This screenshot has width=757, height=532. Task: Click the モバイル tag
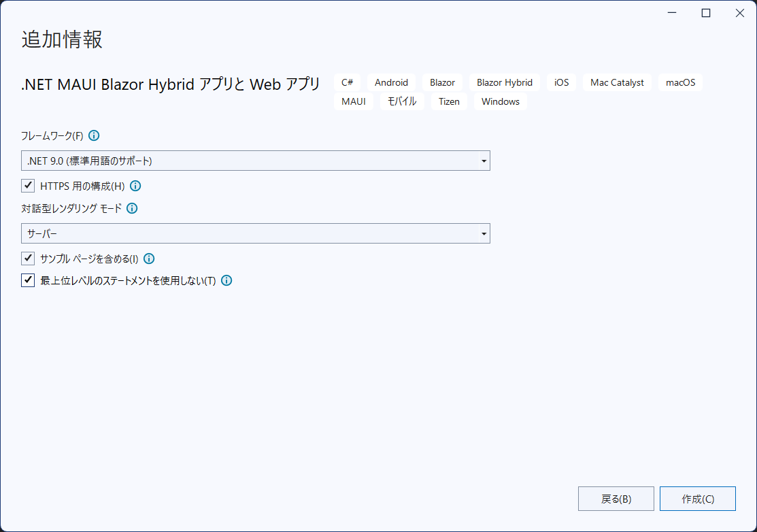tap(402, 101)
